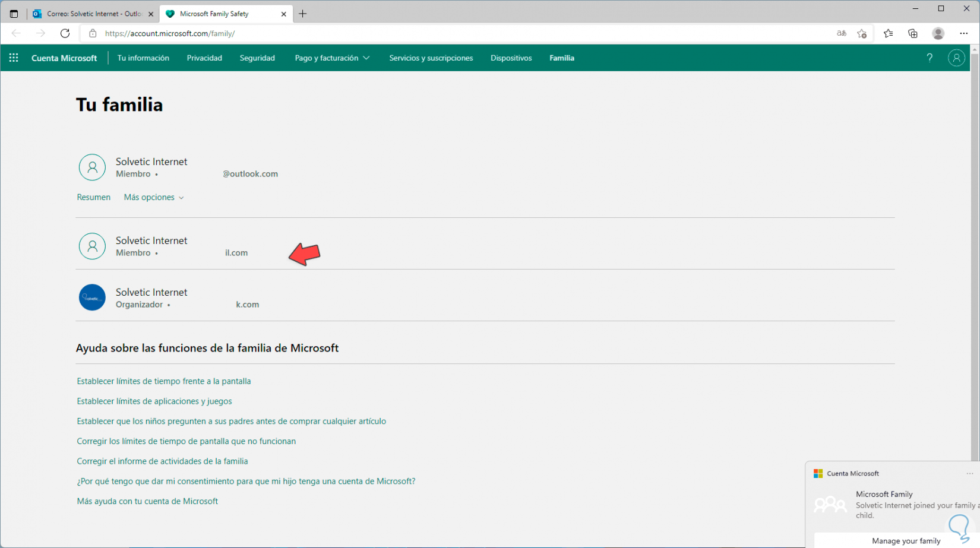Open the Seguridad section
This screenshot has height=548, width=980.
[x=257, y=58]
